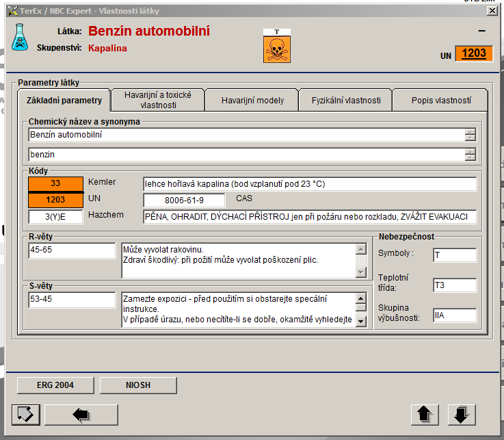The image size is (504, 440).
Task: Click the S-věty code field 53-45
Action: click(x=72, y=300)
